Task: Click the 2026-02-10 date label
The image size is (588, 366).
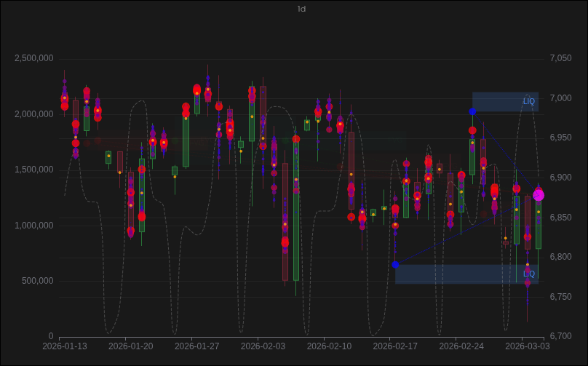Action: pyautogui.click(x=329, y=346)
